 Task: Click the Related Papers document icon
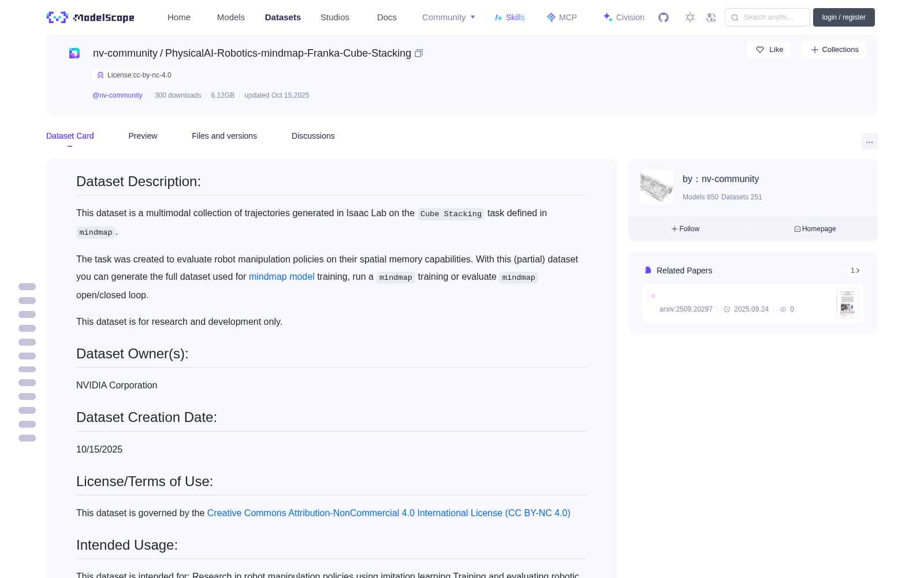tap(648, 271)
